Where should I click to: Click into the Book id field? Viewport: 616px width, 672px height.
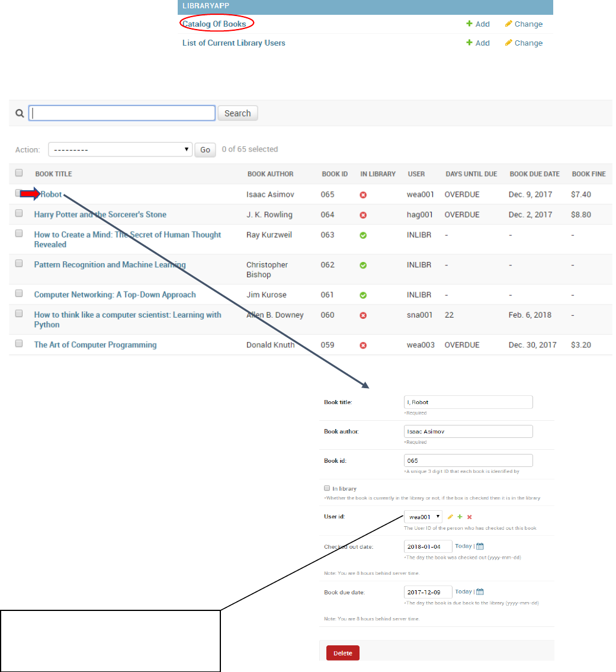point(468,460)
